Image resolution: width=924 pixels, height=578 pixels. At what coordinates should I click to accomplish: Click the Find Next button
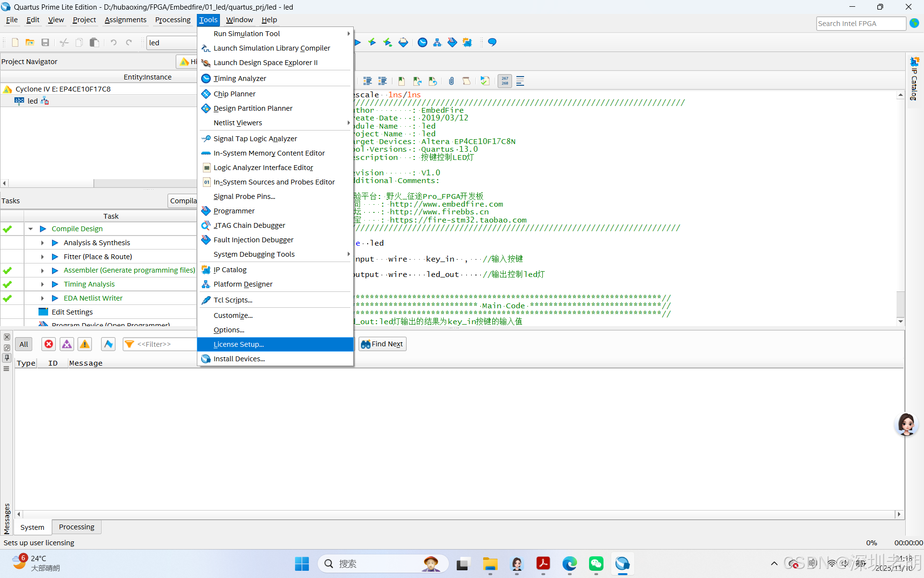point(382,343)
